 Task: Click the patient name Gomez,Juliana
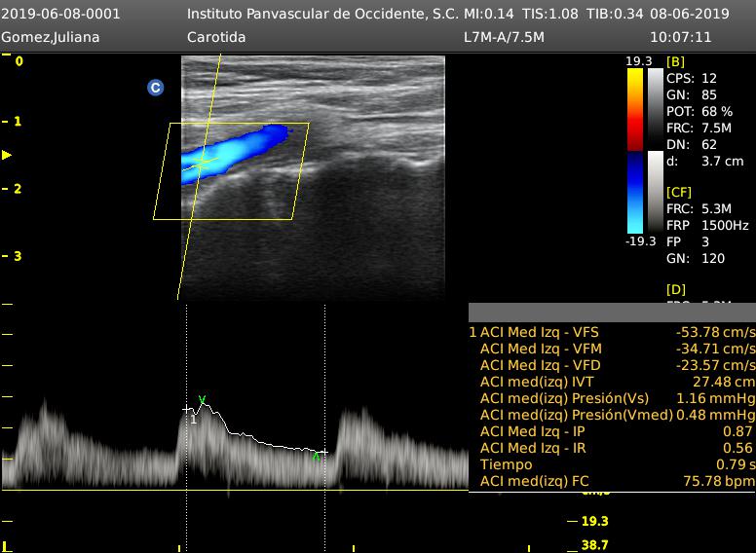pos(50,37)
